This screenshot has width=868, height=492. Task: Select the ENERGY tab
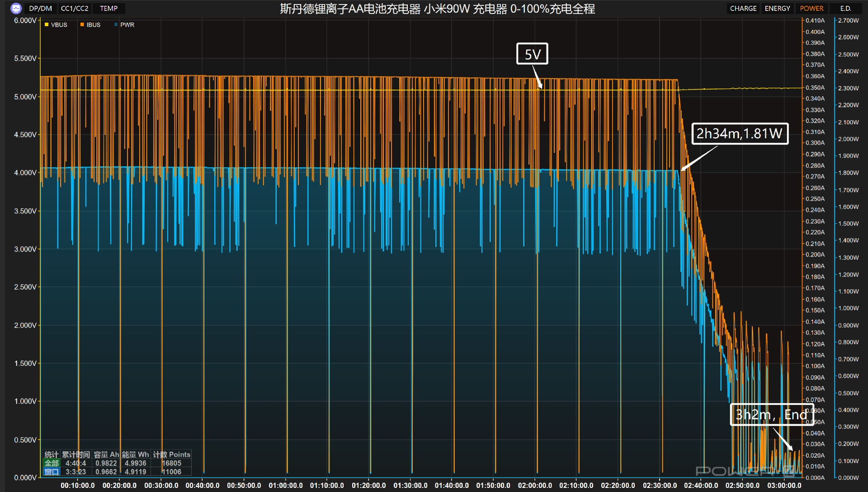click(777, 9)
